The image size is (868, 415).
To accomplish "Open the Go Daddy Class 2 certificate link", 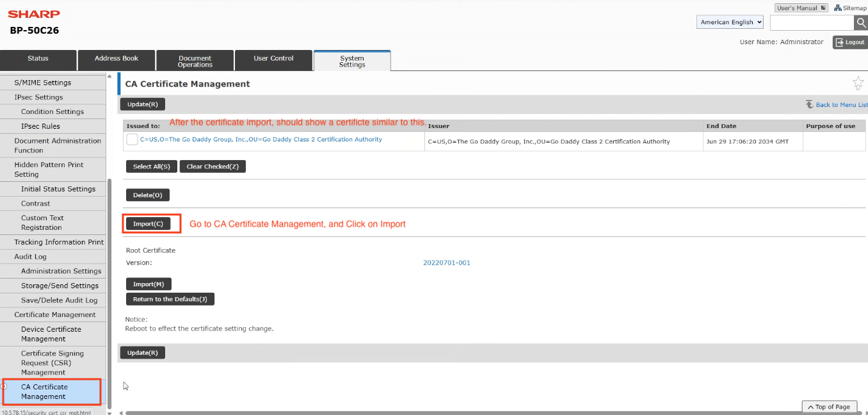I will 261,140.
